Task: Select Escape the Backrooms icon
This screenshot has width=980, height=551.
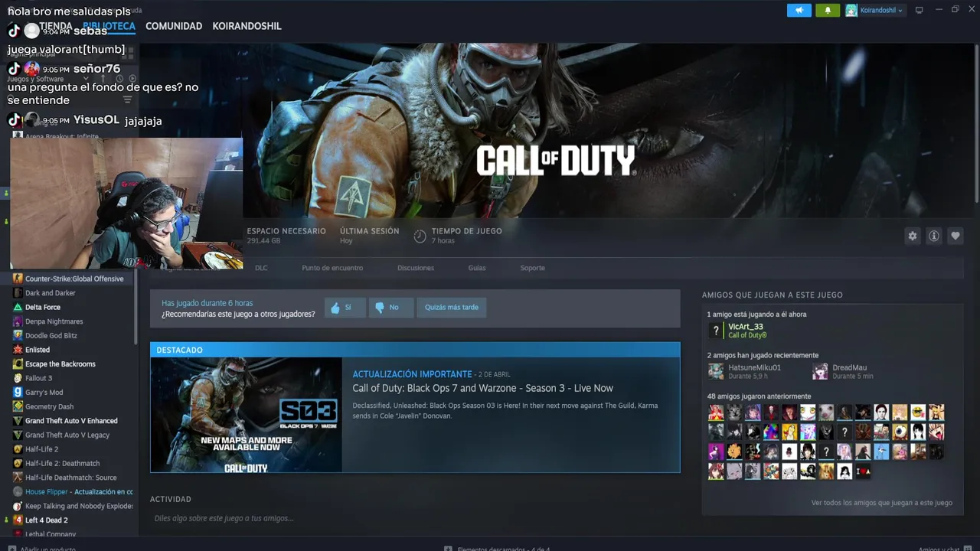Action: 18,364
